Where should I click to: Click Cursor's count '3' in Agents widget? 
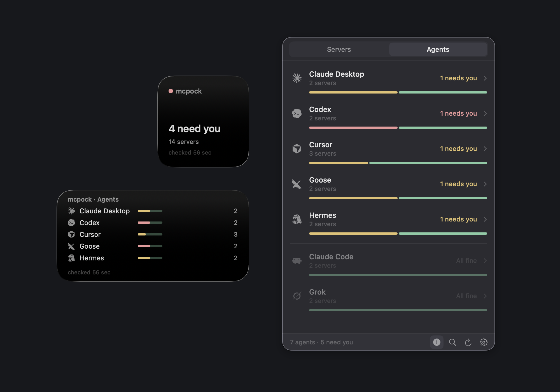(x=235, y=234)
